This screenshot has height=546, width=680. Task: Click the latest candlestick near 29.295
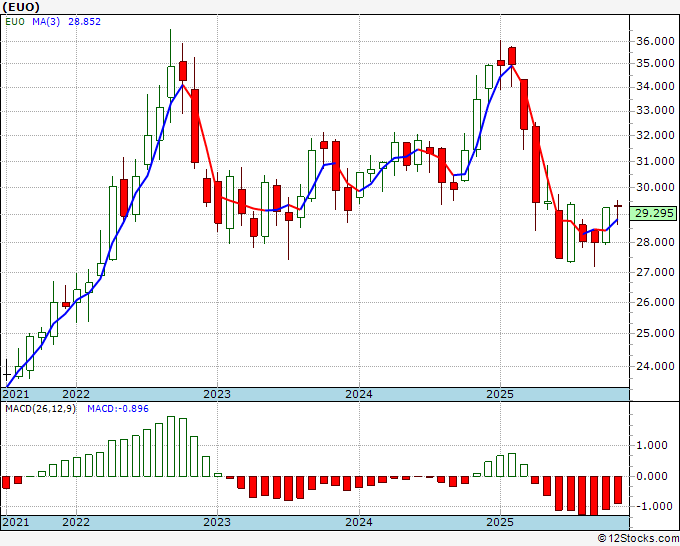point(618,212)
